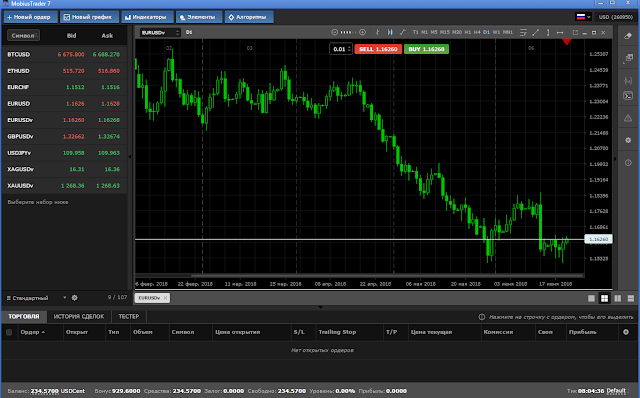Screen dimensions: 640x398
Task: Open the Индикаторы menu button
Action: click(147, 17)
